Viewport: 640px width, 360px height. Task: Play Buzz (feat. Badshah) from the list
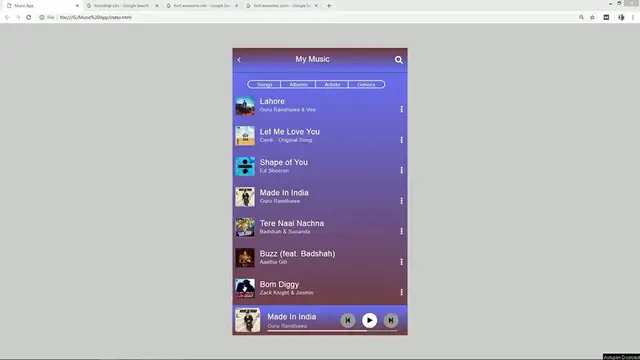297,254
